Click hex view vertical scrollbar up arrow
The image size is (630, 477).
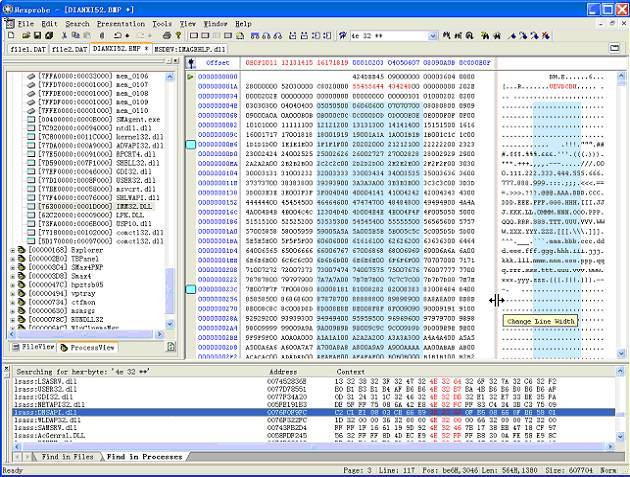[621, 76]
